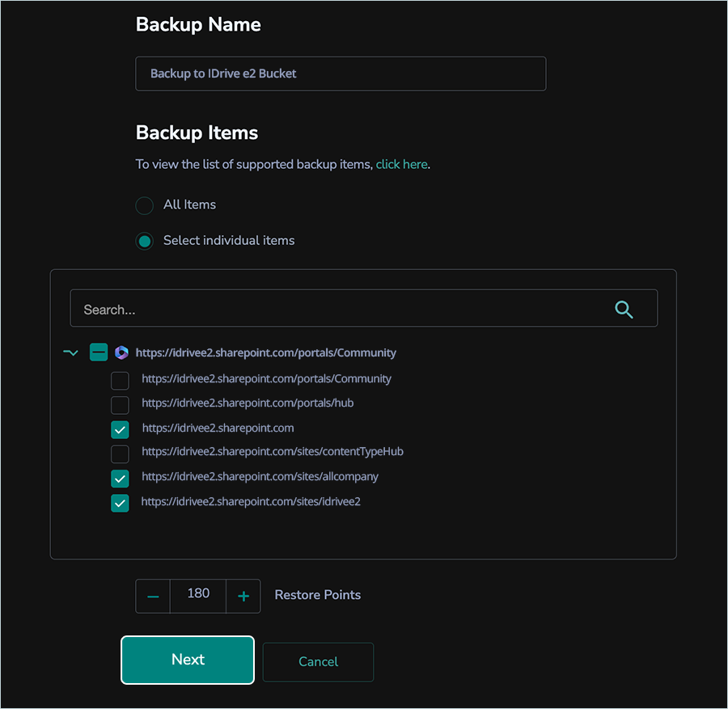Check the sites/contentTypeHub checkbox
728x709 pixels.
coord(120,454)
